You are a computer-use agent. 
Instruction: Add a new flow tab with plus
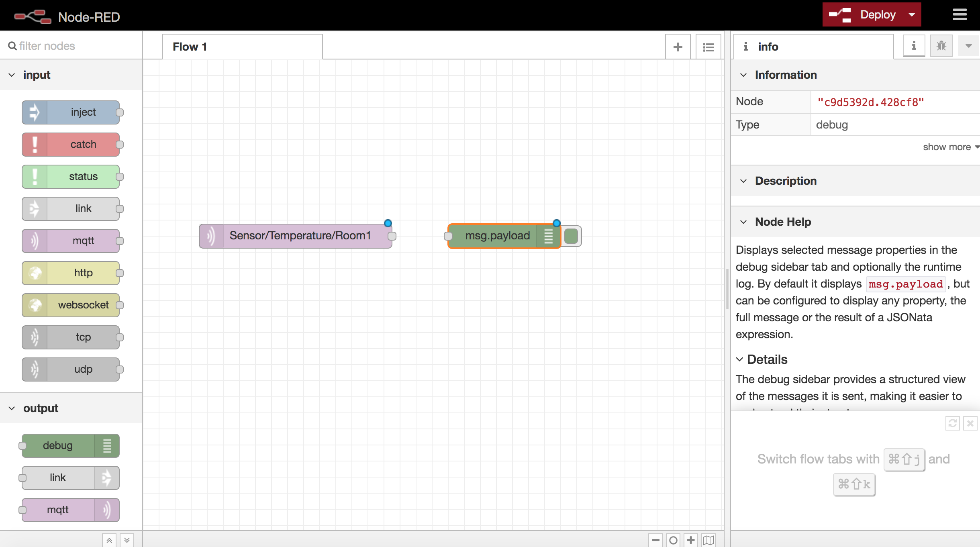[x=678, y=47]
